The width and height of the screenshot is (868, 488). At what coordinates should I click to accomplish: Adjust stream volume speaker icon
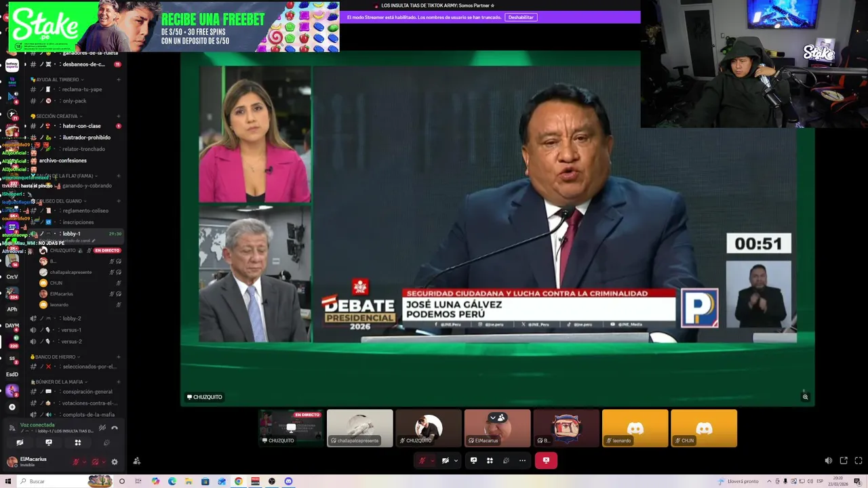pyautogui.click(x=828, y=460)
